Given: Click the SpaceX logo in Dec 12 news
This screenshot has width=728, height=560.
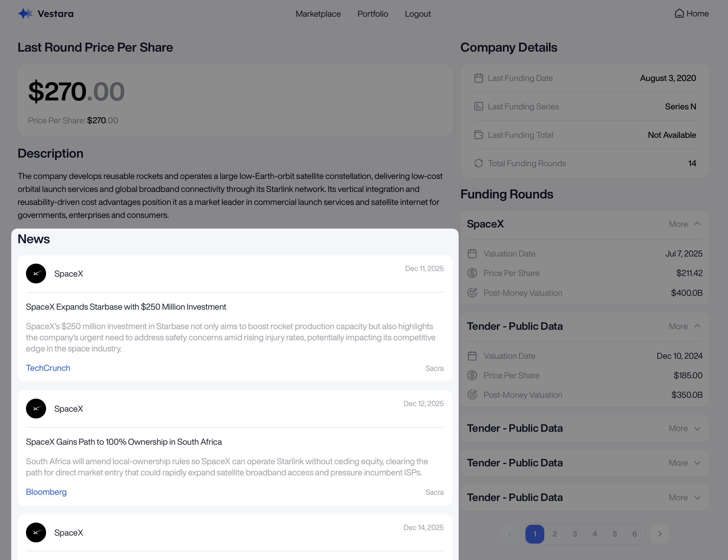Looking at the screenshot, I should (36, 409).
